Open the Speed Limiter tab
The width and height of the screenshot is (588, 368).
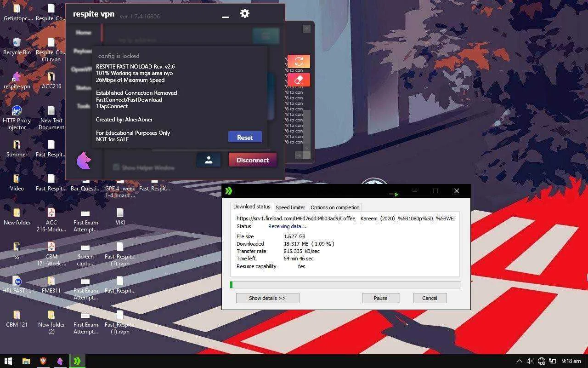[x=290, y=207]
